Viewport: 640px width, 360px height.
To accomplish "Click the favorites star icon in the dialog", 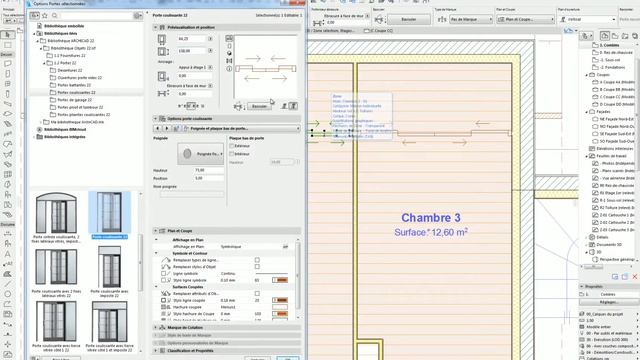I will coord(45,16).
